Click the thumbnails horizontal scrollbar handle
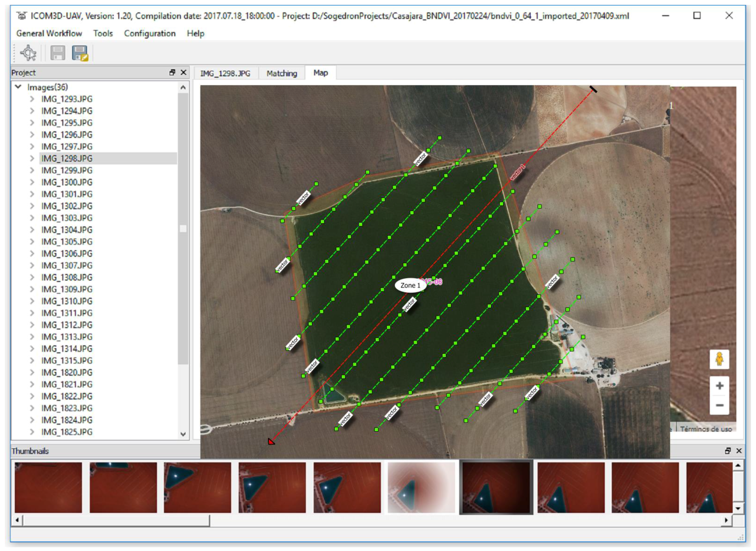 click(116, 520)
